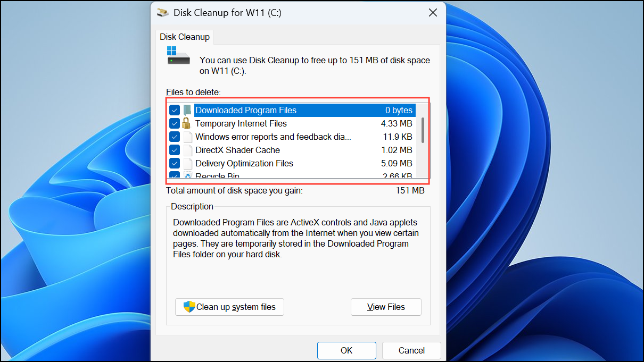The height and width of the screenshot is (362, 644).
Task: Uncheck the Delivery Optimization Files checkbox
Action: tap(175, 163)
